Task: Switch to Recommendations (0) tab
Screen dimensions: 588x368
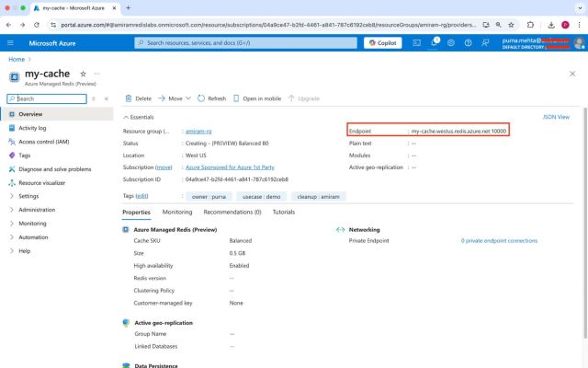Action: pyautogui.click(x=232, y=213)
